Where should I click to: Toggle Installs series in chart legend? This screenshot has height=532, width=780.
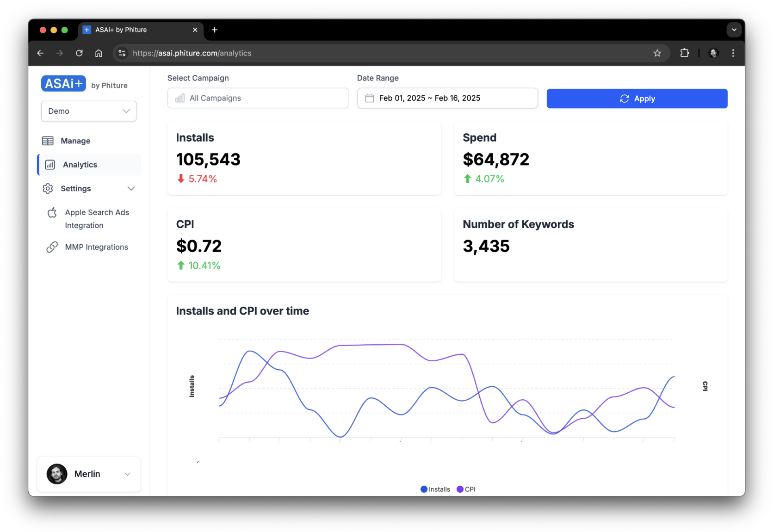[x=435, y=489]
